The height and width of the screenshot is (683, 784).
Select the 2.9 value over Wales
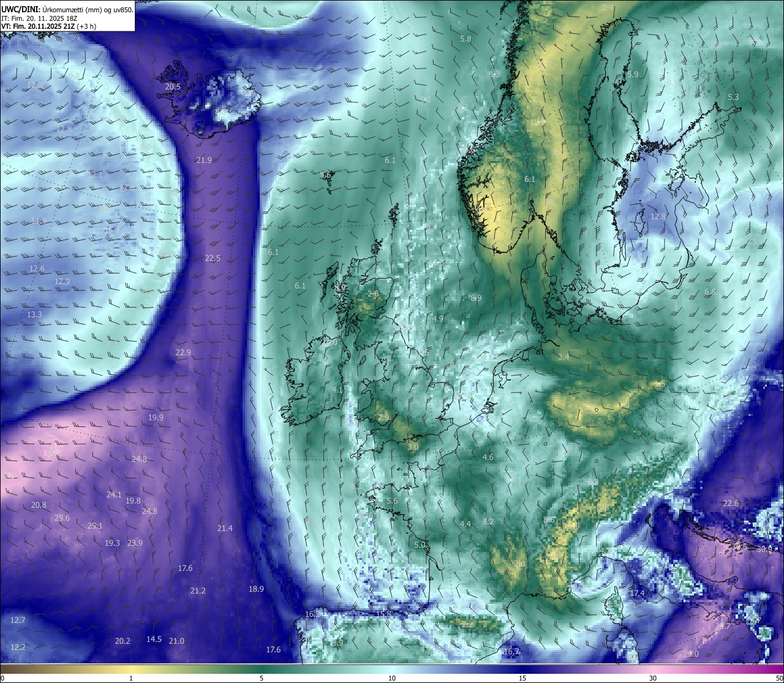click(383, 417)
